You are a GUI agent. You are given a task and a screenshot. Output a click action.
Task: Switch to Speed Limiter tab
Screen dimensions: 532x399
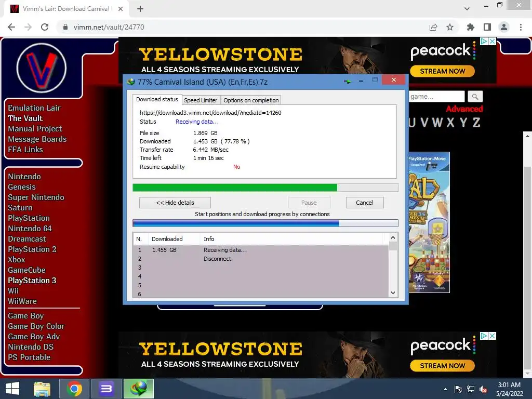(x=201, y=100)
